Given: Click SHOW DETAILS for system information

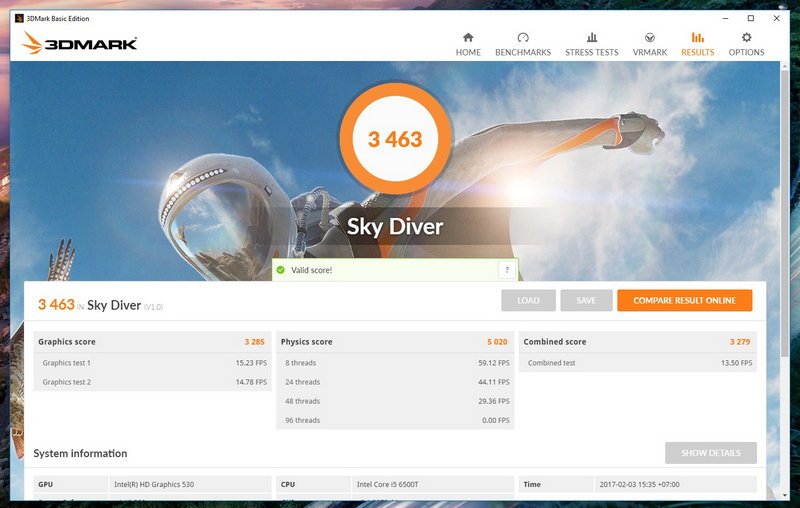Looking at the screenshot, I should [710, 453].
